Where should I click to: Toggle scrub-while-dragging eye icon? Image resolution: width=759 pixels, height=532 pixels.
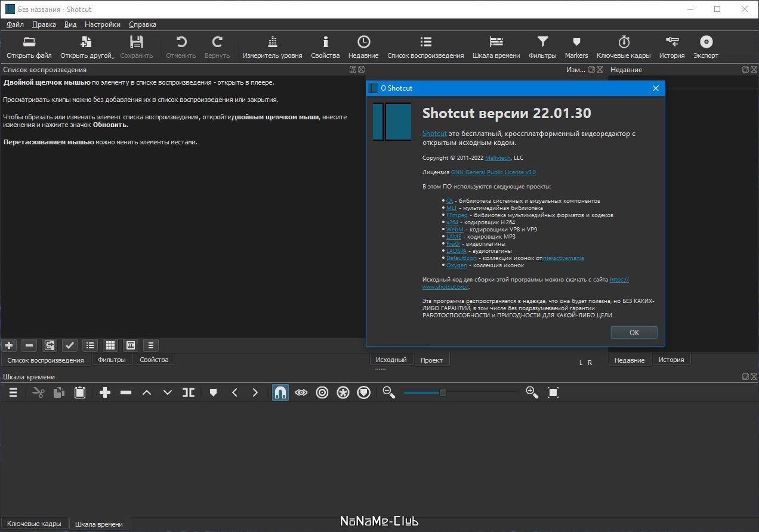click(301, 392)
